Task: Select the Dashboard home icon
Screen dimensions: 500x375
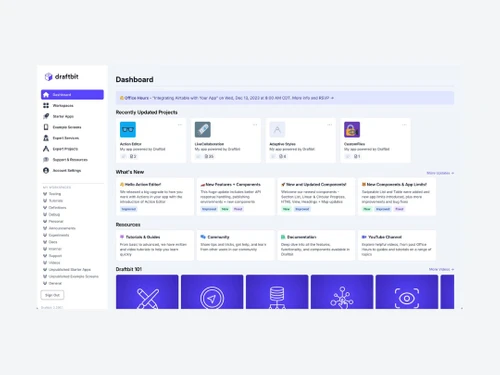Action: click(x=46, y=95)
